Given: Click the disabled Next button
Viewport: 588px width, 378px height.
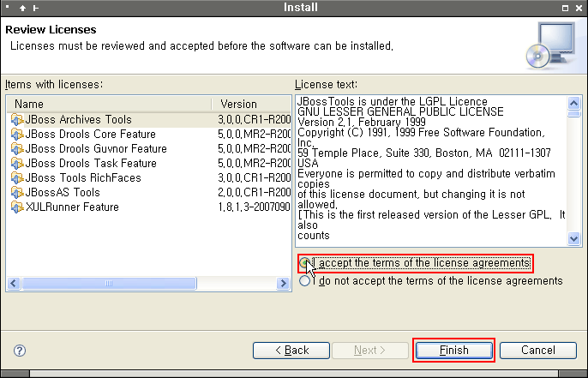Looking at the screenshot, I should [x=369, y=351].
